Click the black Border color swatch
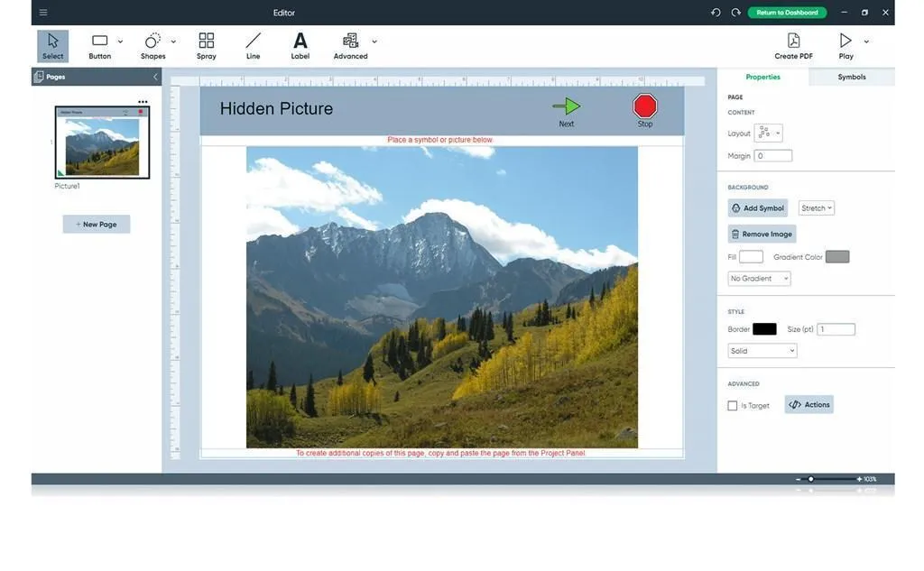 [x=764, y=329]
